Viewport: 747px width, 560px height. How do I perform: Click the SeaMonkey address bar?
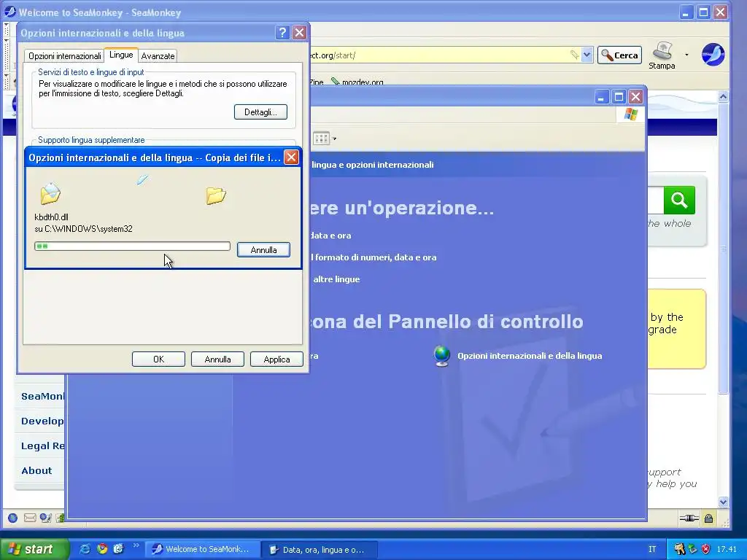click(438, 55)
